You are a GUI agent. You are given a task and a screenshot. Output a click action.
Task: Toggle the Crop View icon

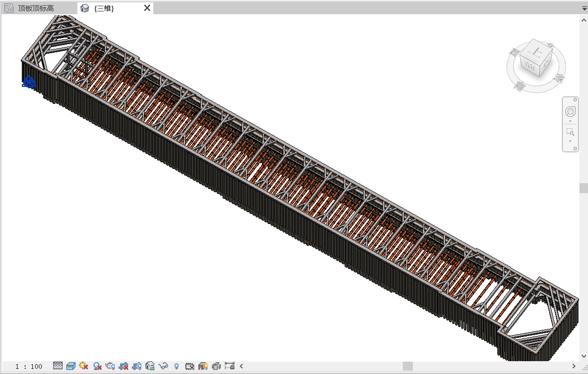point(123,366)
